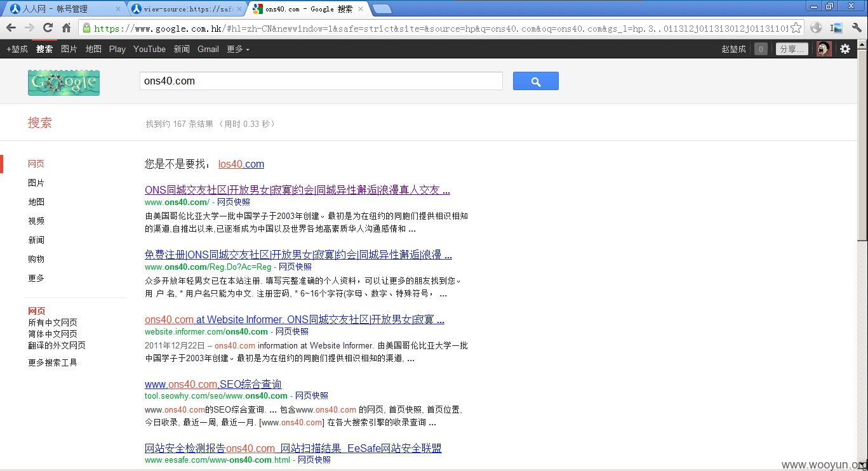Select 搜索 in the black Google bar

coord(44,49)
